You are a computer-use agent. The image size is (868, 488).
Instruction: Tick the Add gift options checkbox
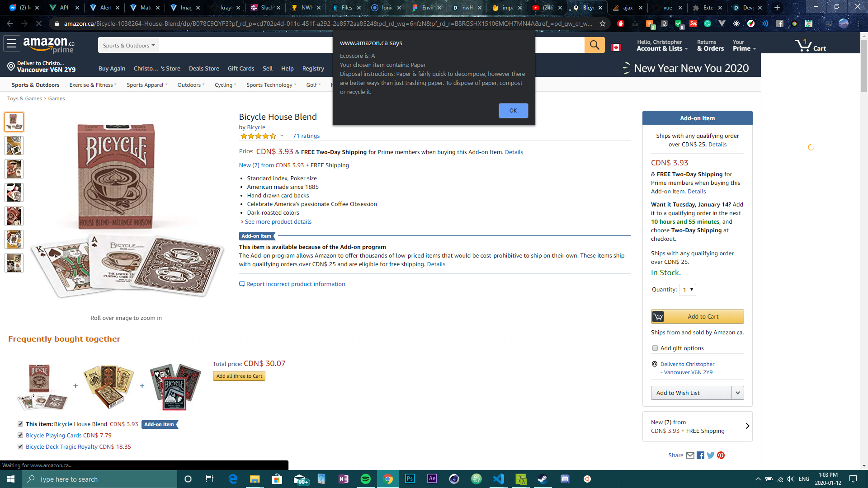click(x=655, y=348)
